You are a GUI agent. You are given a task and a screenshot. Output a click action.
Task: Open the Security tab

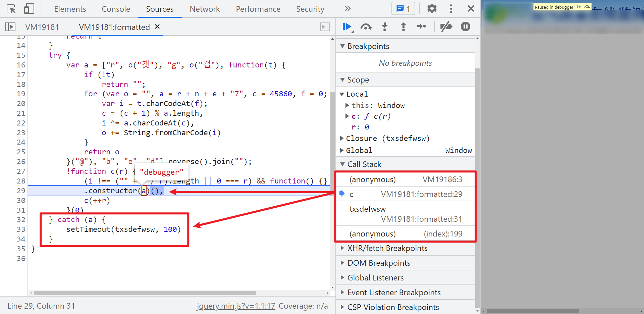[310, 9]
